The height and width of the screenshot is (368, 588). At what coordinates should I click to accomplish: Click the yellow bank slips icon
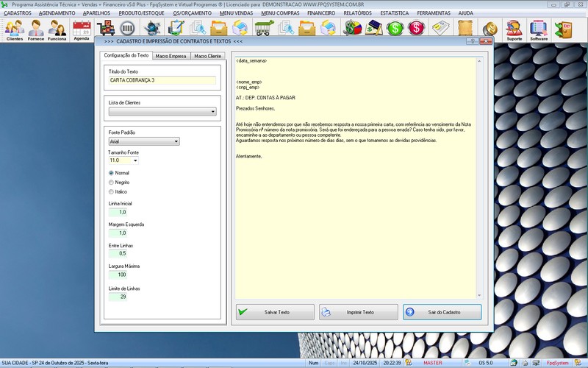(x=440, y=28)
